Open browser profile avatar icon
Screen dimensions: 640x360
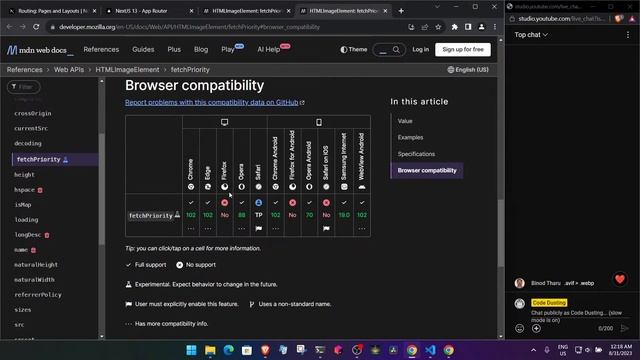point(482,27)
